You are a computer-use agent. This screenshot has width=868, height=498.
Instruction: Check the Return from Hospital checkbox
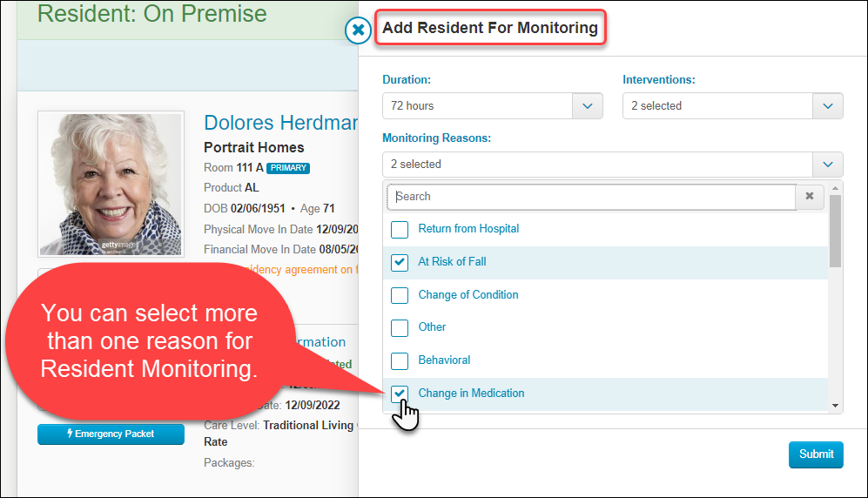click(400, 230)
